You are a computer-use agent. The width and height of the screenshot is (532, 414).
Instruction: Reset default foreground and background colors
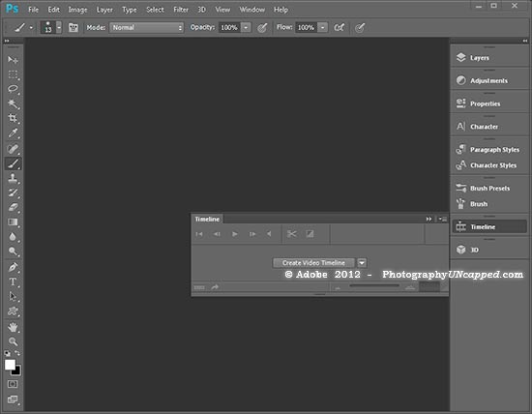[x=7, y=353]
